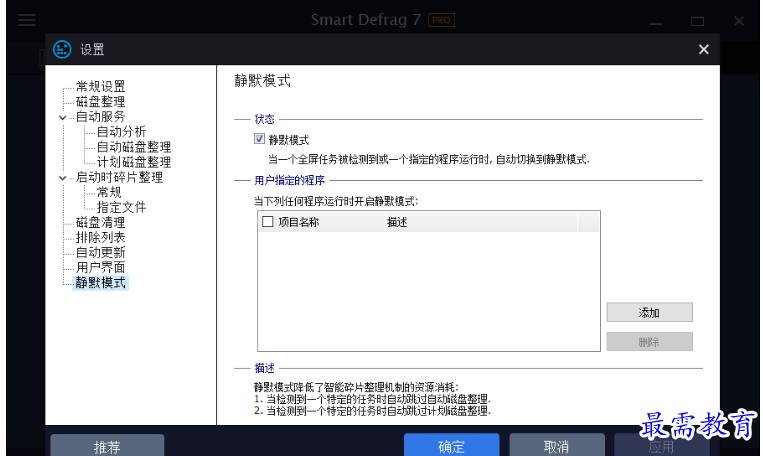Open the hamburger menu in Smart Defrag window
This screenshot has height=456, width=763.
(27, 20)
